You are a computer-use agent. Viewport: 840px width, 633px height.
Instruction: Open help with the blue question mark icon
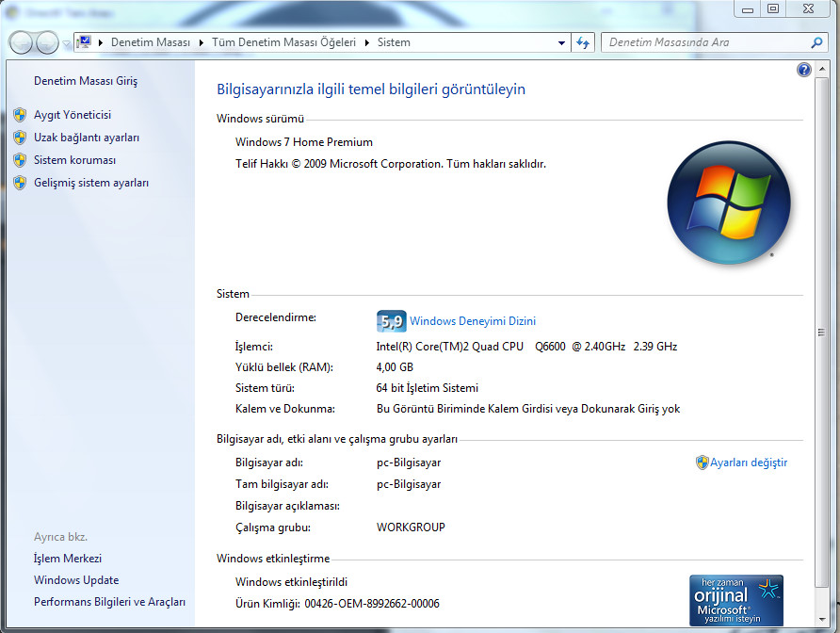(803, 70)
